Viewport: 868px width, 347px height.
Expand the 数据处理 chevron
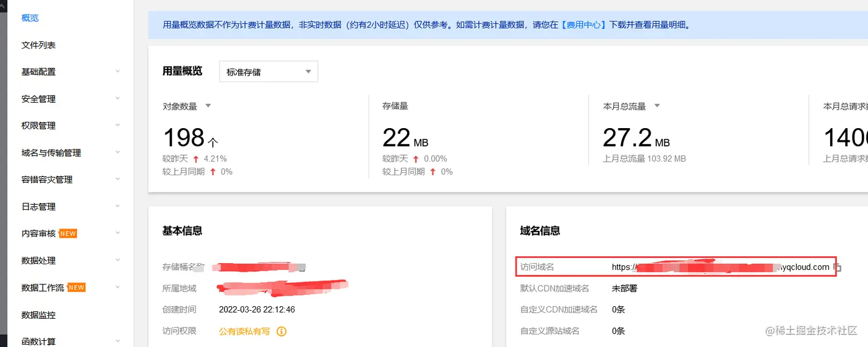point(118,260)
